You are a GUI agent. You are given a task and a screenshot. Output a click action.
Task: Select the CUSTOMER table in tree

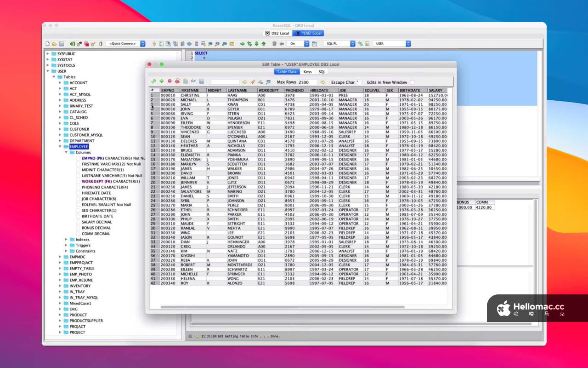pos(79,129)
